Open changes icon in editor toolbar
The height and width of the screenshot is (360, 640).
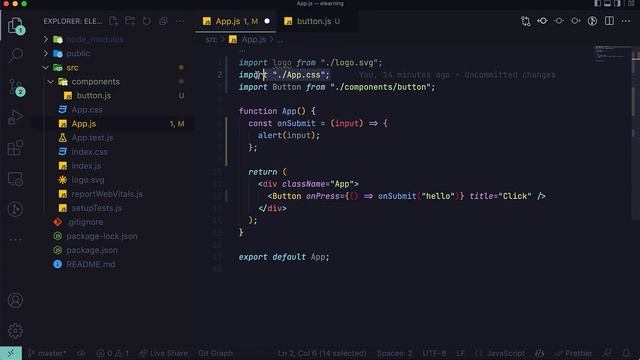[x=526, y=21]
